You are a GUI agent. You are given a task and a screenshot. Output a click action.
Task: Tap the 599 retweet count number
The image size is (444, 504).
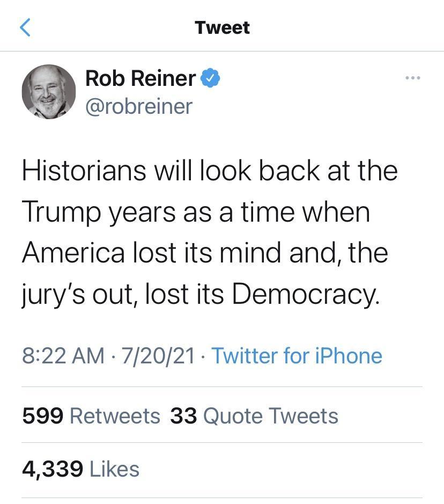tap(43, 416)
